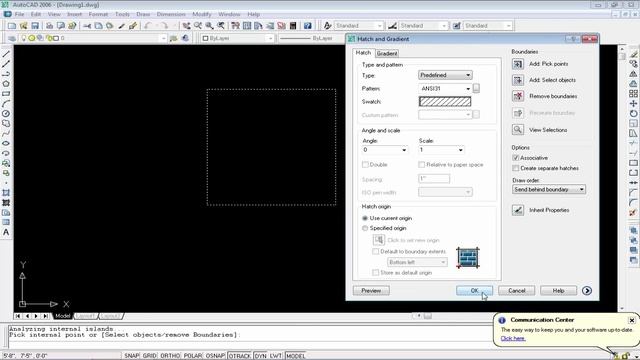The image size is (640, 360).
Task: Toggle the Associative checkbox
Action: 516,158
